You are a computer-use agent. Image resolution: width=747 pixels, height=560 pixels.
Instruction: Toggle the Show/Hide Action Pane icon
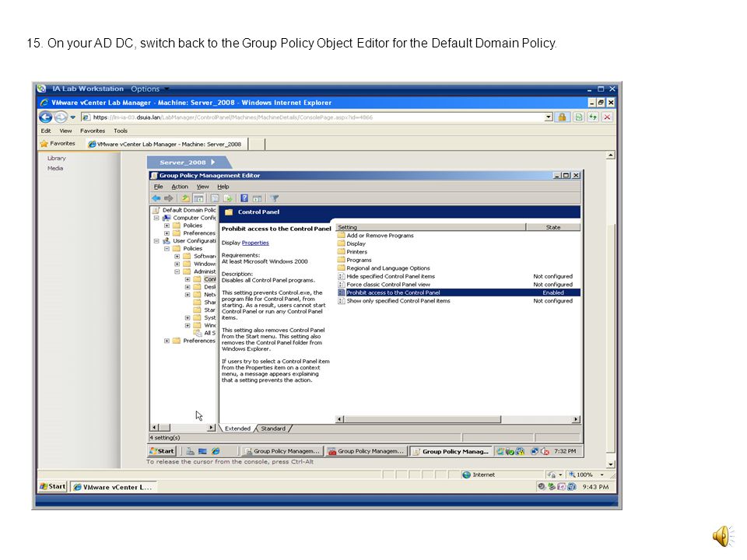pos(258,198)
